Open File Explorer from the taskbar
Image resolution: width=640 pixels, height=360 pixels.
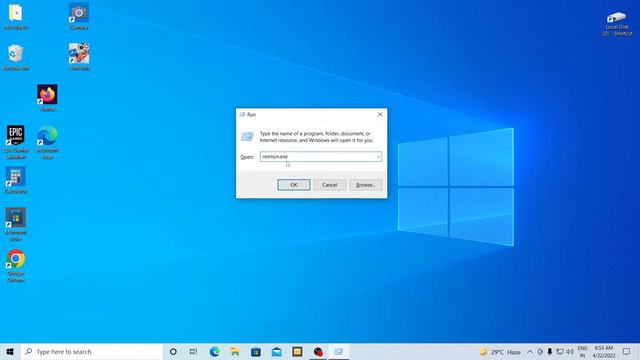pyautogui.click(x=235, y=351)
